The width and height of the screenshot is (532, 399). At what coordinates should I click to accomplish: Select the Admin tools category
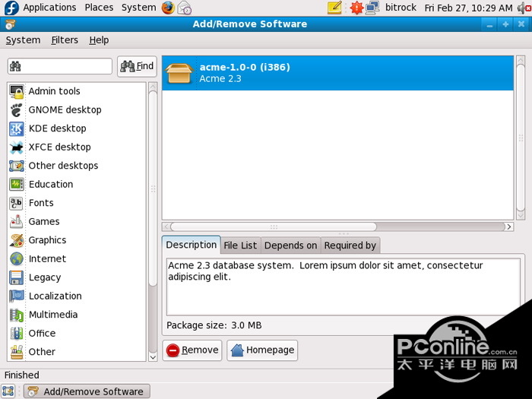click(77, 91)
